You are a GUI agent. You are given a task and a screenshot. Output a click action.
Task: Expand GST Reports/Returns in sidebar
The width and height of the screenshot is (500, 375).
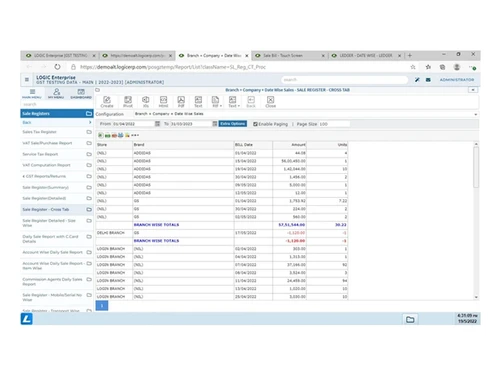click(x=44, y=176)
